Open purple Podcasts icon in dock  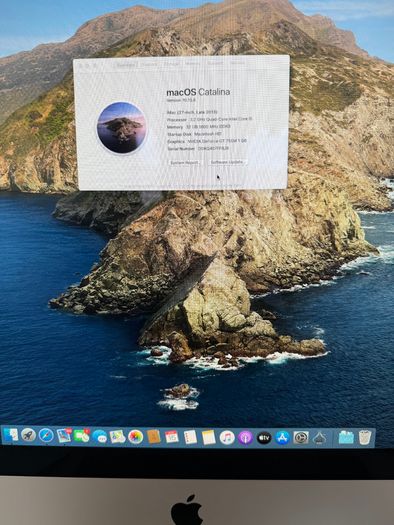(245, 438)
